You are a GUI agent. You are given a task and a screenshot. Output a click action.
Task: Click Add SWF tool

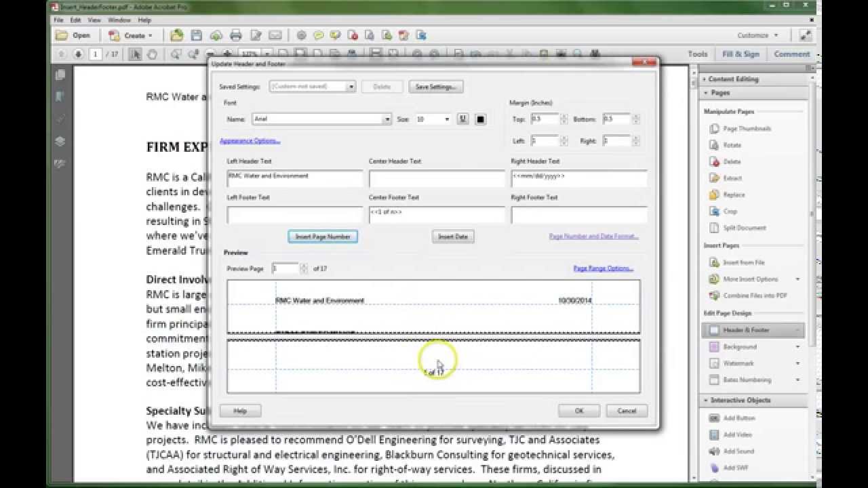(730, 468)
